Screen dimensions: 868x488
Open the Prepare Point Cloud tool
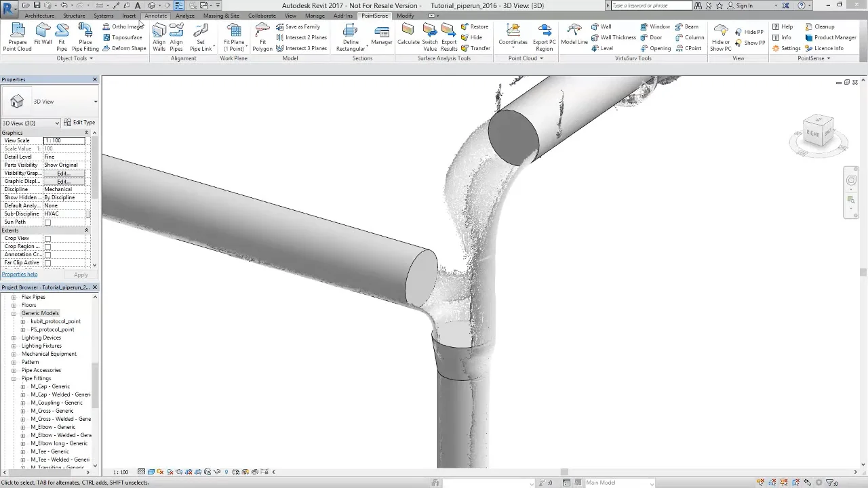click(x=17, y=37)
